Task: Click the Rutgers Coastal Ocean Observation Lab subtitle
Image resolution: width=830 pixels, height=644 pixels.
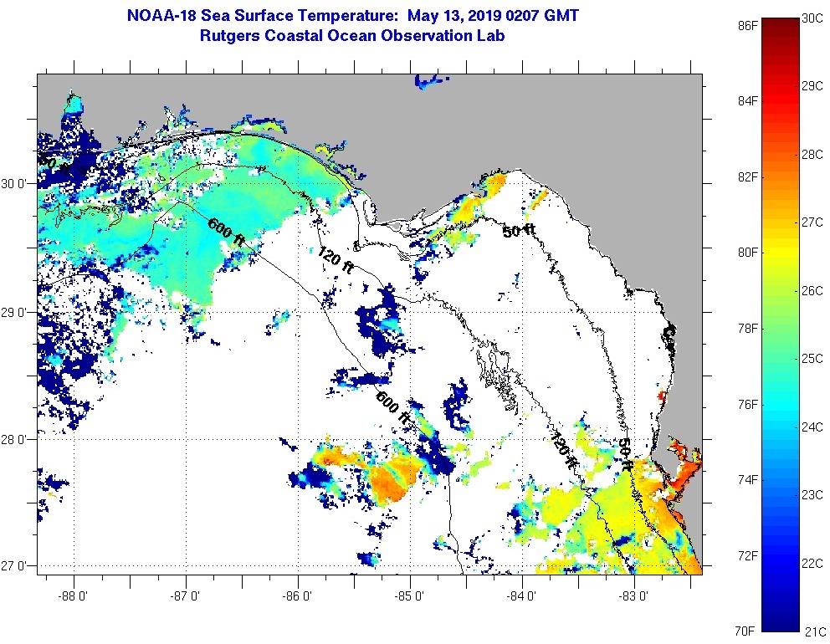Action: (352, 36)
